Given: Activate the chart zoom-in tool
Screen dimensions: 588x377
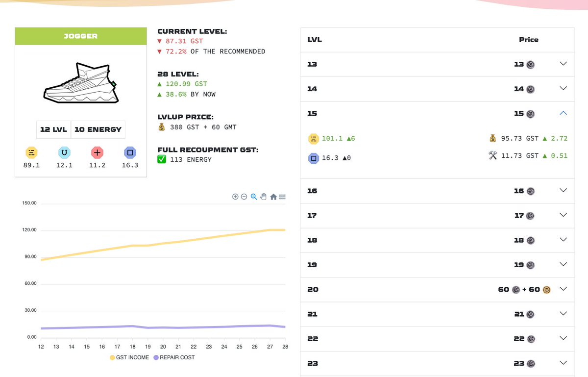Looking at the screenshot, I should [235, 196].
